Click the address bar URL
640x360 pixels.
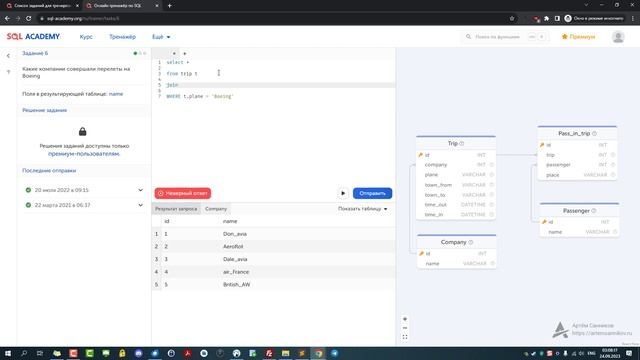tap(83, 18)
